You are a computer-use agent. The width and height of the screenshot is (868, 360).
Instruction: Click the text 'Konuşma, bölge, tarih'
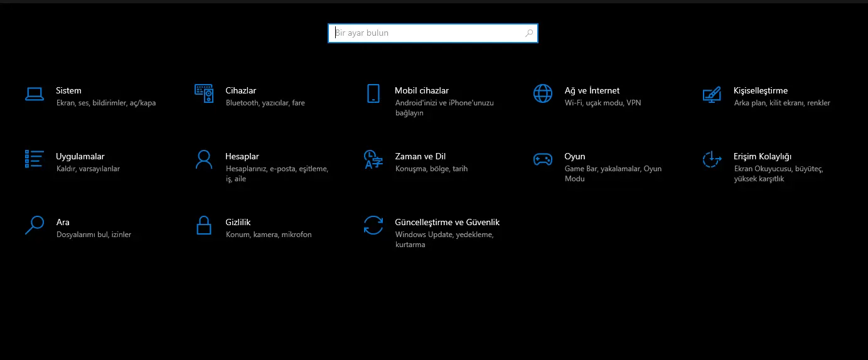pyautogui.click(x=431, y=169)
